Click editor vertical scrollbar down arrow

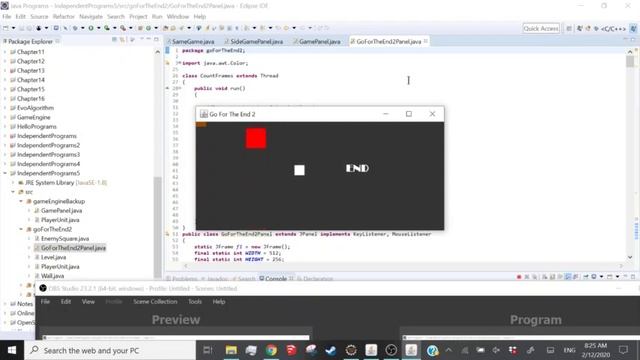click(x=630, y=257)
